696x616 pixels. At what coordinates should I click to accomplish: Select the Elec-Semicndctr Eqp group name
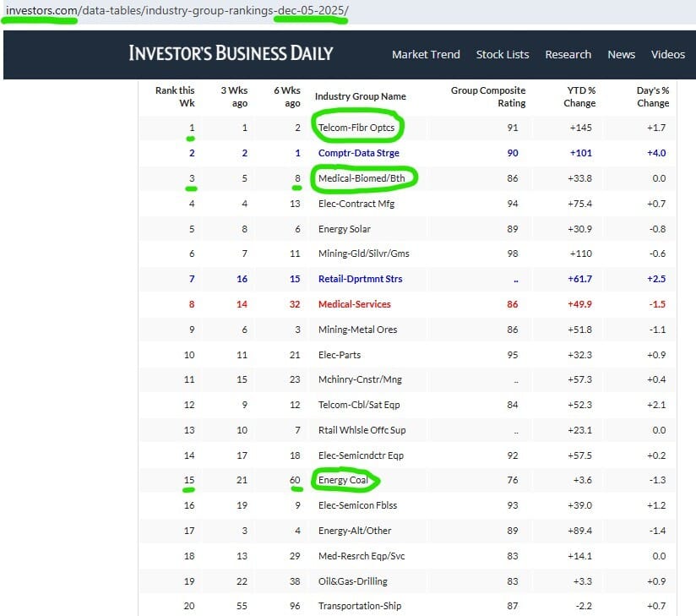click(x=361, y=455)
